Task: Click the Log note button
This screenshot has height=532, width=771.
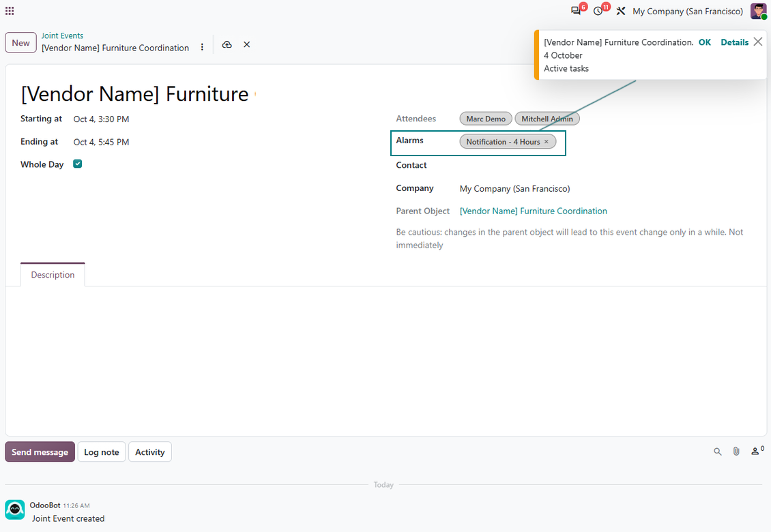Action: pos(101,452)
